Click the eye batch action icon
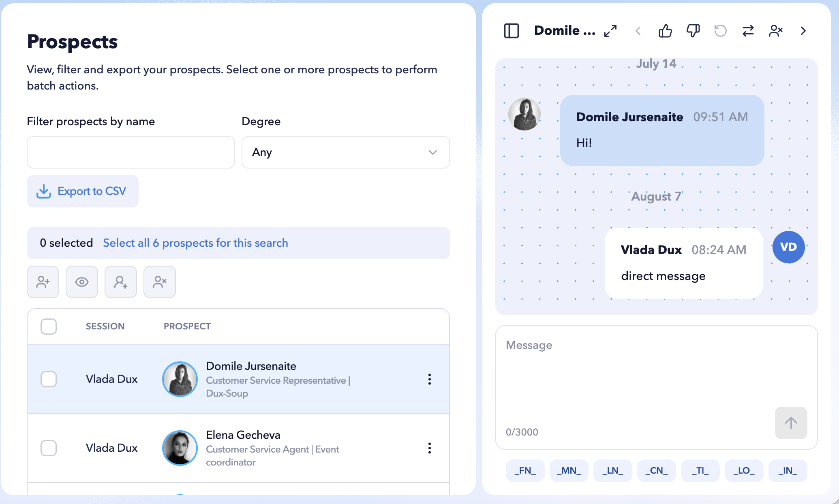This screenshot has height=504, width=839. [x=82, y=282]
